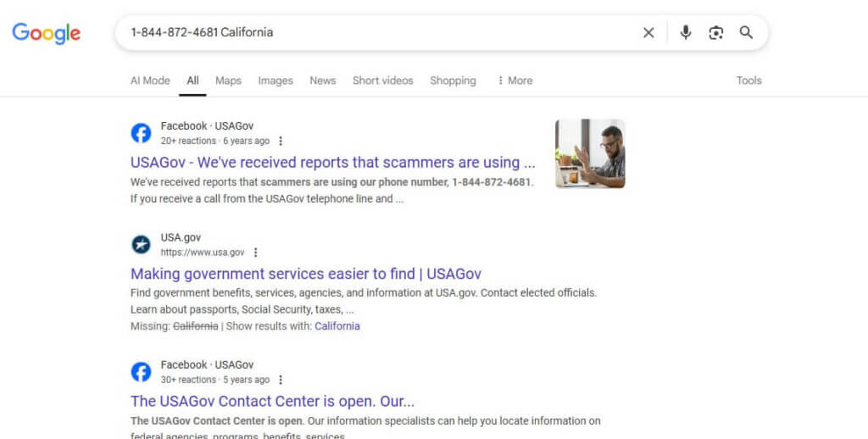Image resolution: width=868 pixels, height=439 pixels.
Task: Open options menu for the 6 years ago result
Action: click(281, 142)
